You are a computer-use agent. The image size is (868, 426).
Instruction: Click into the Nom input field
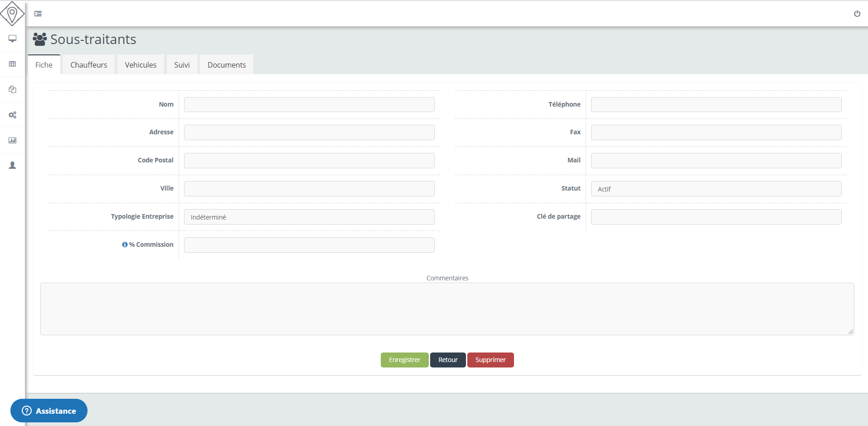(309, 104)
